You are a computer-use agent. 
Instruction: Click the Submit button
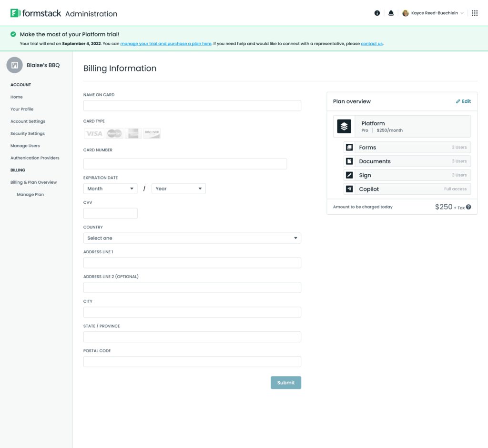(286, 383)
